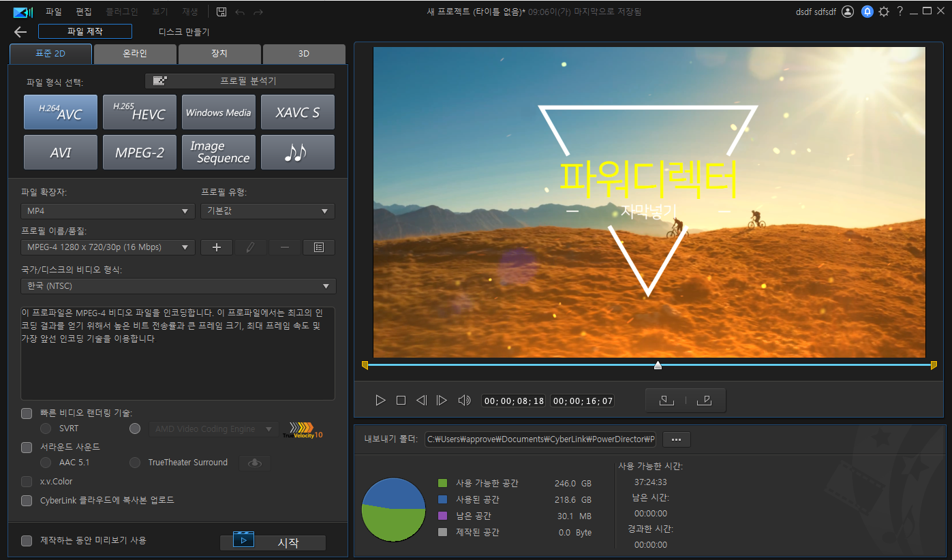
Task: Expand the 한국 (NTSC) video format dropdown
Action: pyautogui.click(x=179, y=286)
